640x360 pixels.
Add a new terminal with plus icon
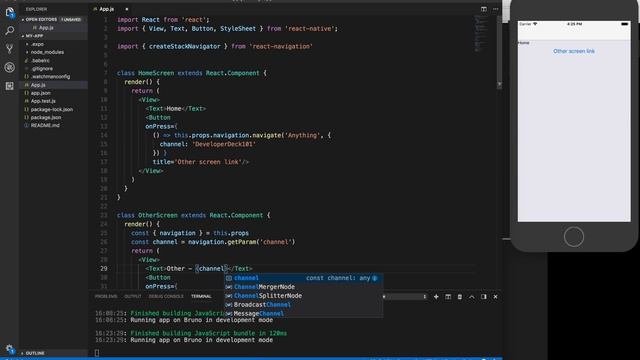click(x=436, y=297)
